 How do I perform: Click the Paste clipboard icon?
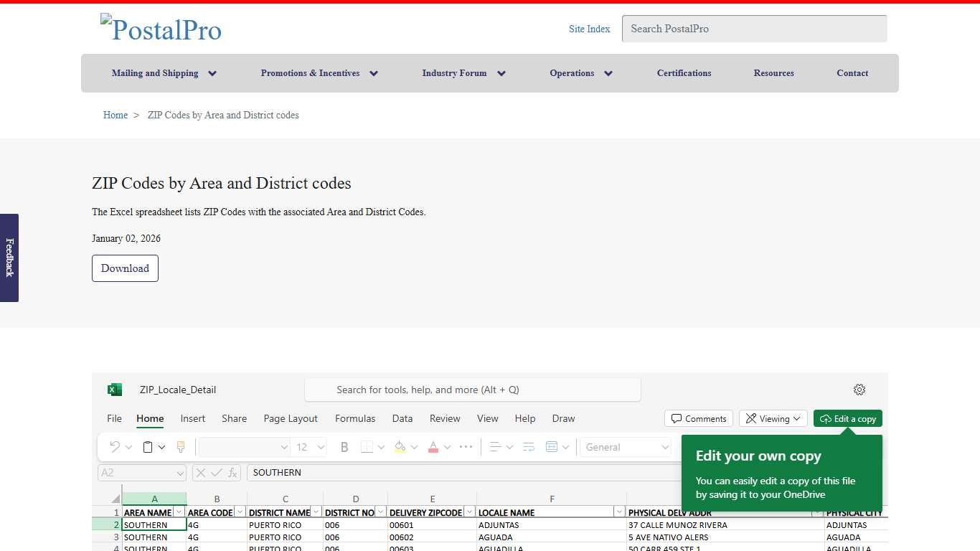tap(146, 447)
